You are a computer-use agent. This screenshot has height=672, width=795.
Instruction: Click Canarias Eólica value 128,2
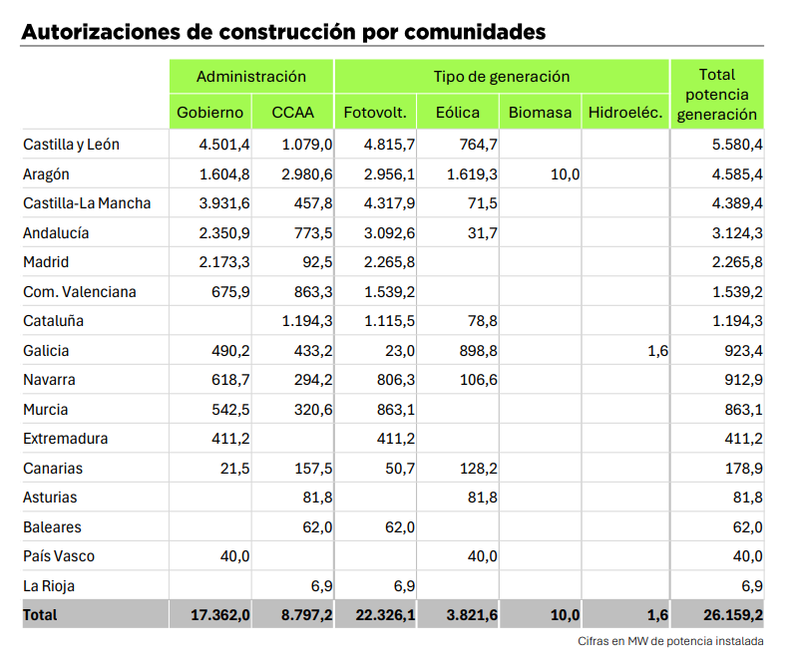(x=478, y=469)
